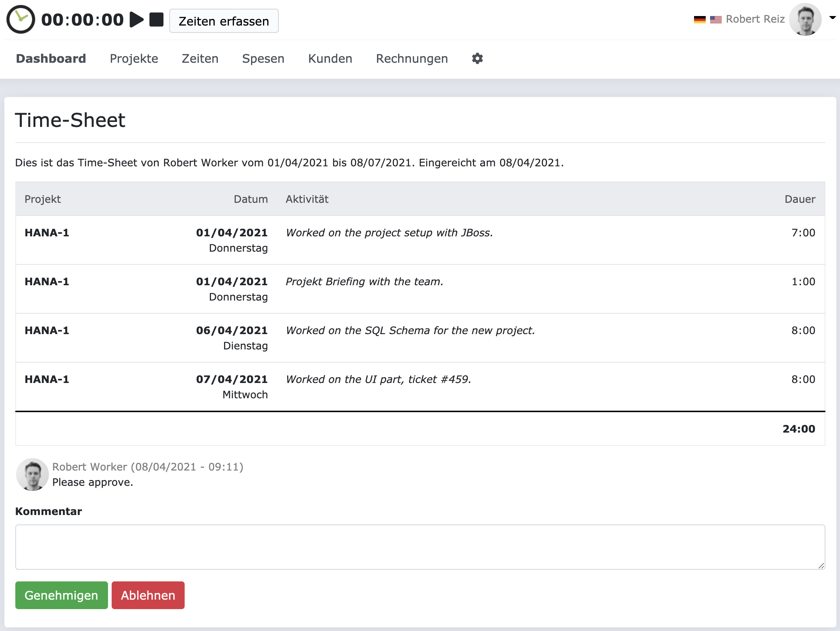The width and height of the screenshot is (840, 631).
Task: Approve timesheet with Genehmigen button
Action: pos(62,595)
